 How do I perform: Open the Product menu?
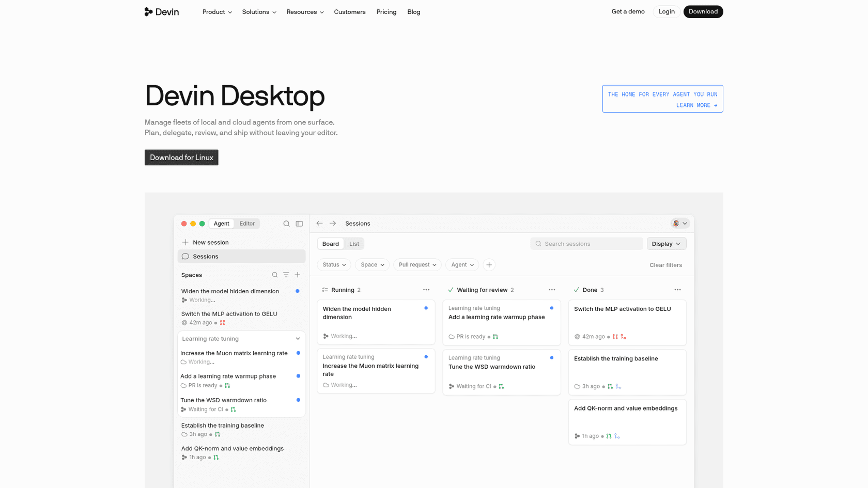[x=217, y=12]
